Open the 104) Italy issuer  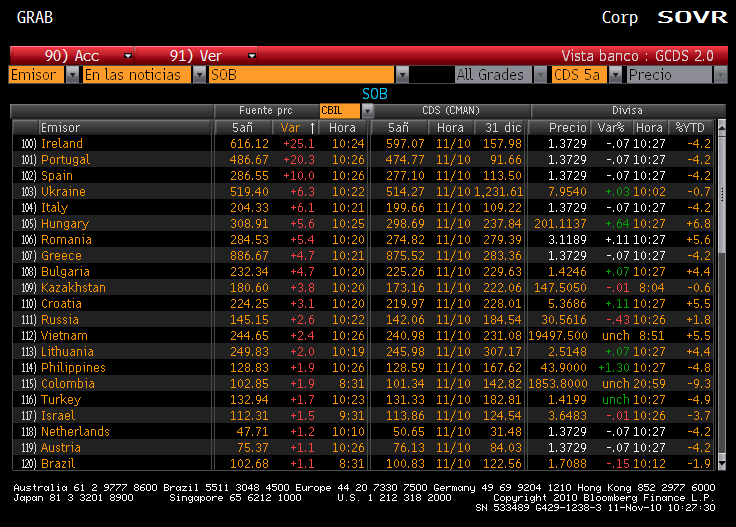click(x=54, y=208)
